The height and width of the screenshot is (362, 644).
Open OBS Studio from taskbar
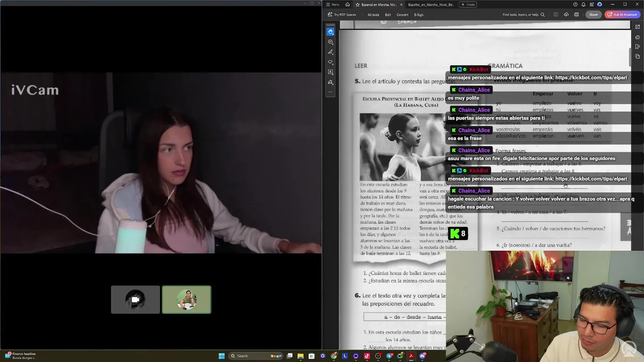tap(378, 356)
